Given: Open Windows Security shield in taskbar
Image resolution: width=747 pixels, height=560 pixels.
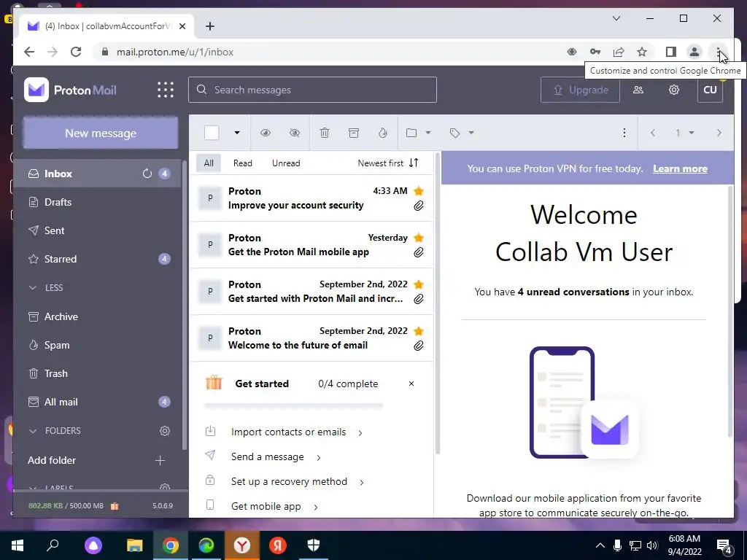Looking at the screenshot, I should (314, 545).
